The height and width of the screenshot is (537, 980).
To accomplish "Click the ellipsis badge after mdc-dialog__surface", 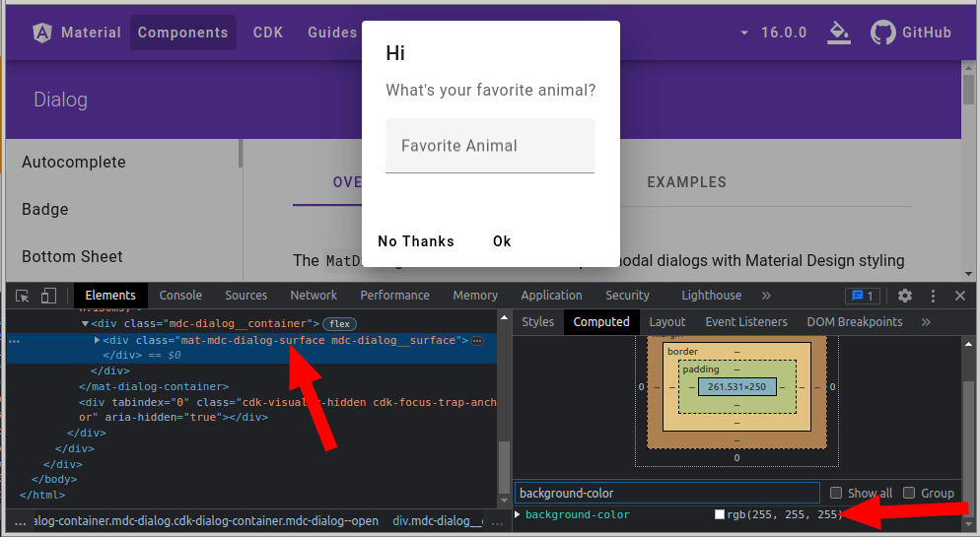I will (477, 341).
